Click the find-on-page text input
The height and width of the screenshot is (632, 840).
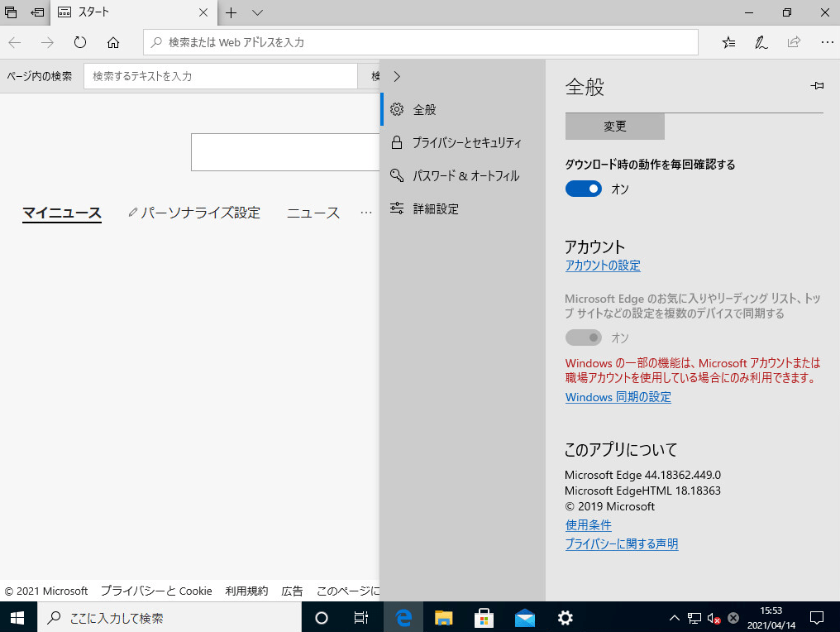pos(220,76)
